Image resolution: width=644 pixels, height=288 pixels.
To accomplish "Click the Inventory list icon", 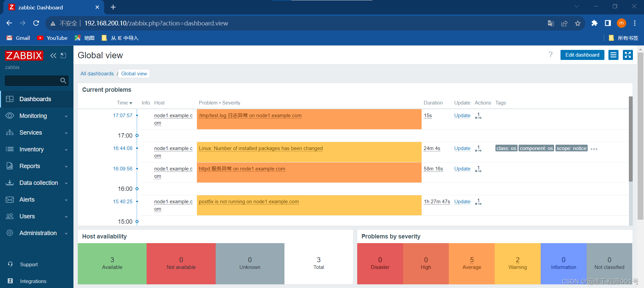I will 10,149.
